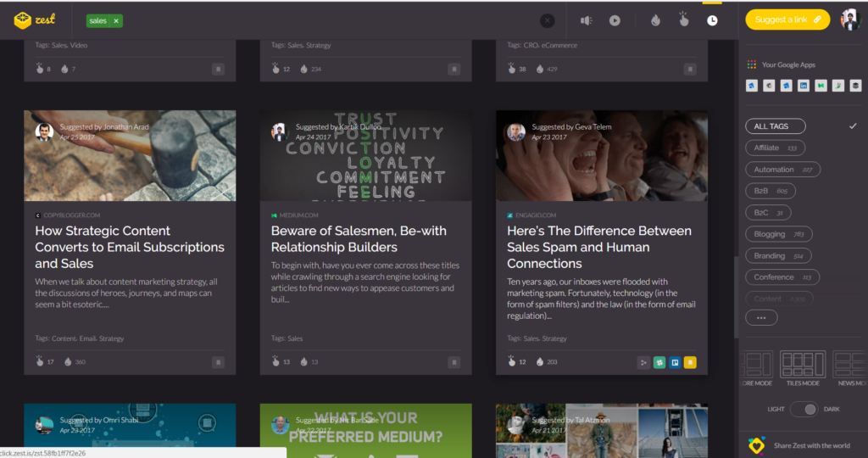Sort by hottest using the flame icon
The image size is (868, 458).
point(655,20)
